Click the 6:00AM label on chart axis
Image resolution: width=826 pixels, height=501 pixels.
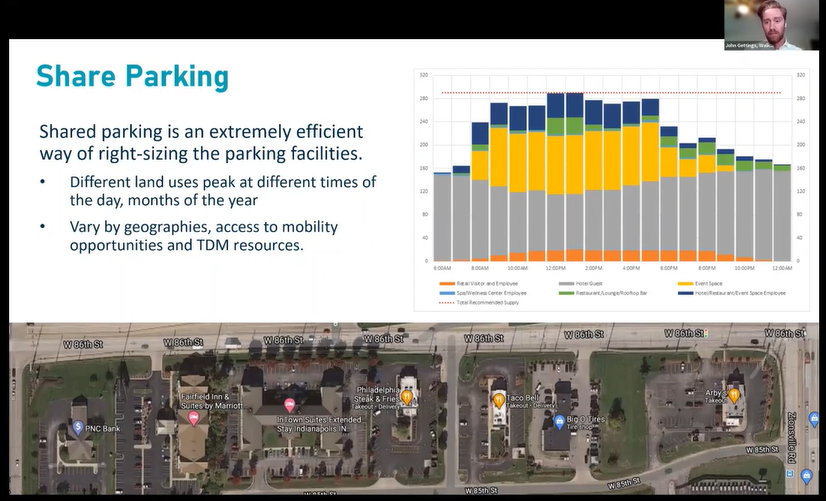coord(442,269)
